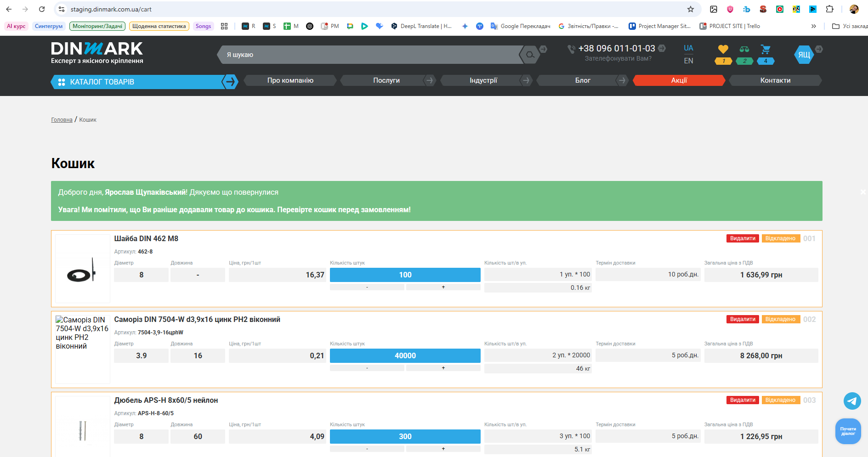Screen dimensions: 868x457
Task: Decrease quantity of Шайба DIN 462 M8
Action: 367,287
